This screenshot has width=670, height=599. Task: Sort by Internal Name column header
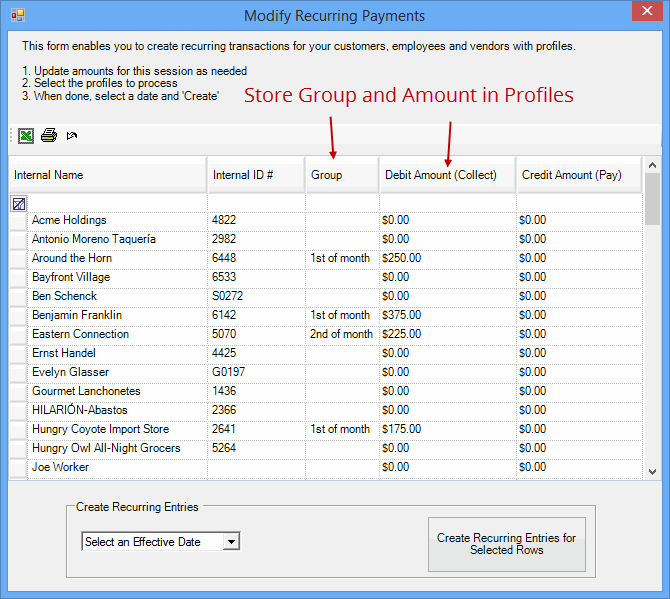pos(107,175)
